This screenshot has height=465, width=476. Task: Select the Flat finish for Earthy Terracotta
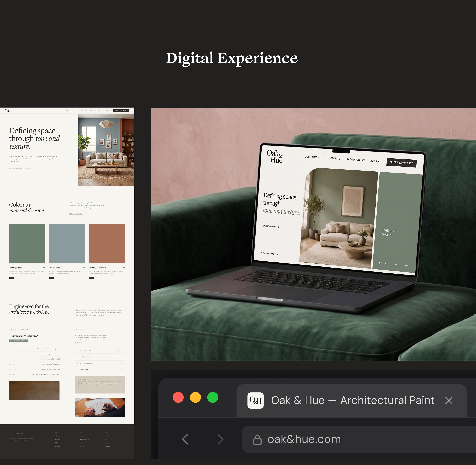pos(92,278)
